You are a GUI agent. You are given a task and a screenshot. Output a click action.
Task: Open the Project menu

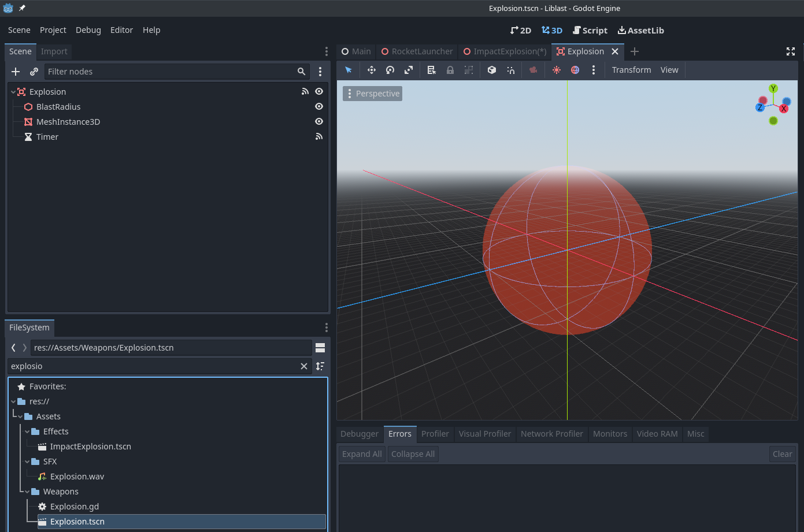[53, 30]
